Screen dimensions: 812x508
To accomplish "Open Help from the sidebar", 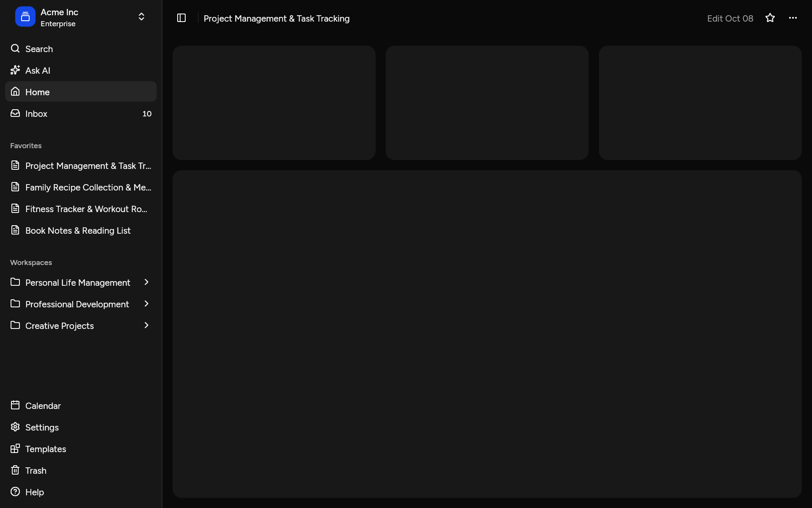I will click(x=81, y=492).
